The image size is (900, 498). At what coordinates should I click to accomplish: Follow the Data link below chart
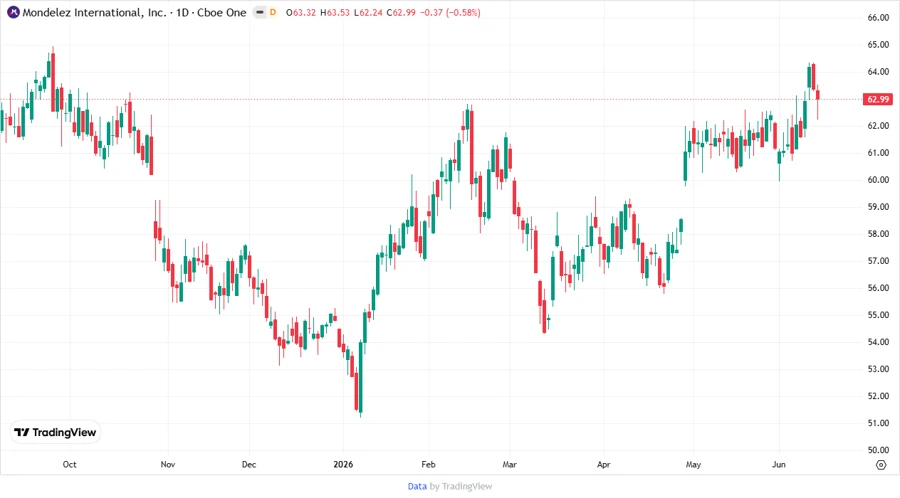coord(417,487)
